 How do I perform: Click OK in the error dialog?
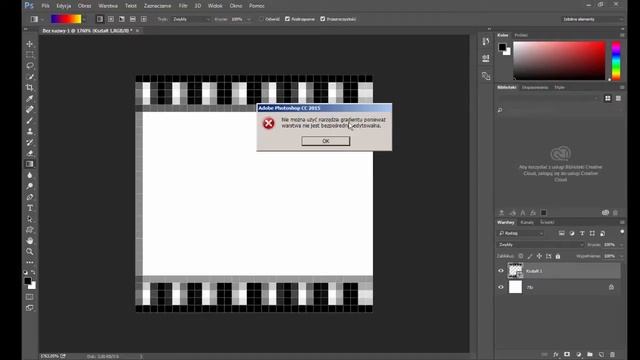tap(325, 141)
